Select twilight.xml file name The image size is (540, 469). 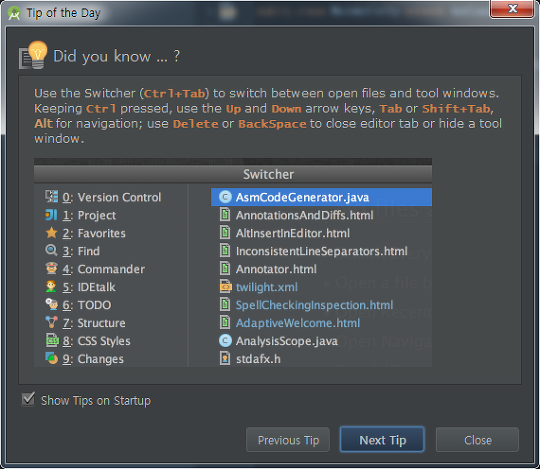pyautogui.click(x=267, y=287)
